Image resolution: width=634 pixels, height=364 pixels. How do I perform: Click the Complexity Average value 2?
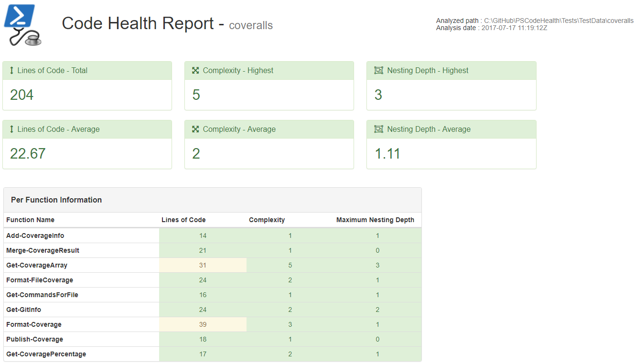[196, 153]
